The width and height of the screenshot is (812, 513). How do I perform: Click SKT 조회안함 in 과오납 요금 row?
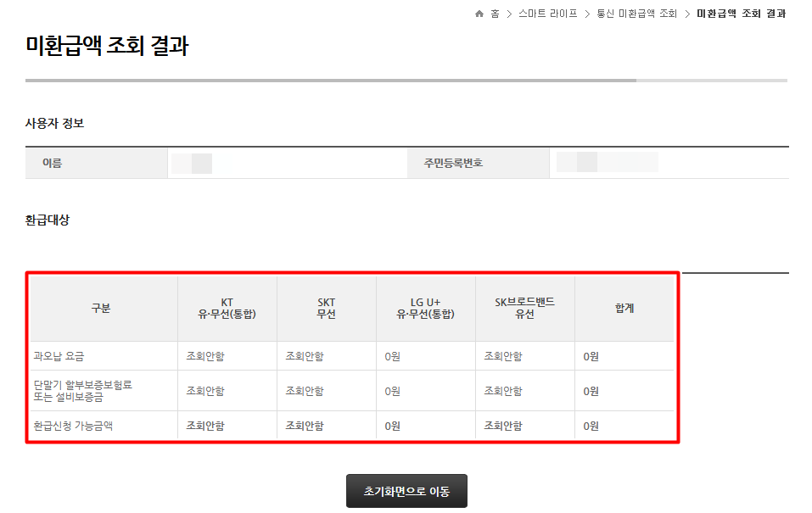tap(305, 356)
